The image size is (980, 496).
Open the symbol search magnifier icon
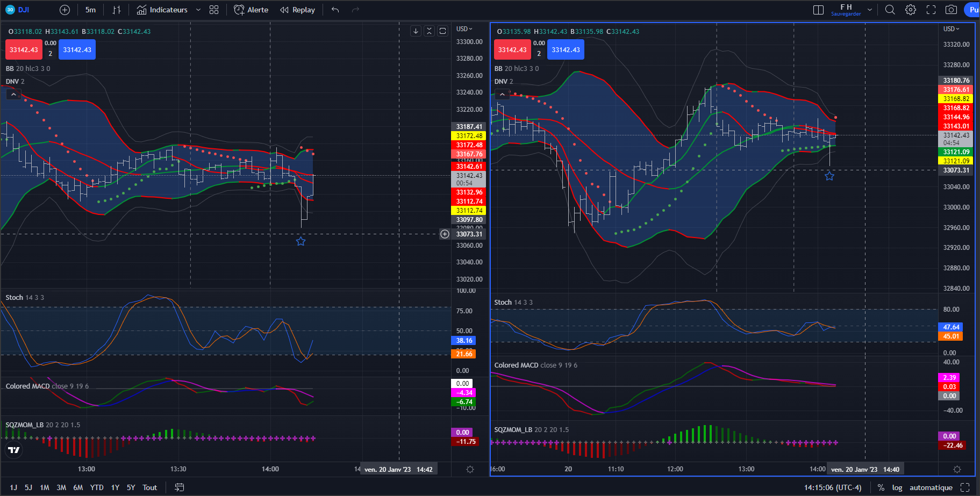pyautogui.click(x=890, y=10)
